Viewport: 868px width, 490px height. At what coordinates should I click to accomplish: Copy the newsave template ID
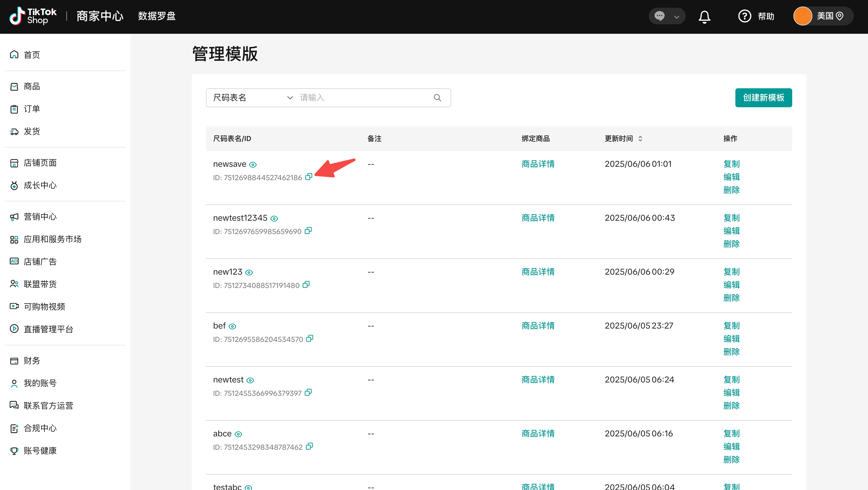(309, 177)
